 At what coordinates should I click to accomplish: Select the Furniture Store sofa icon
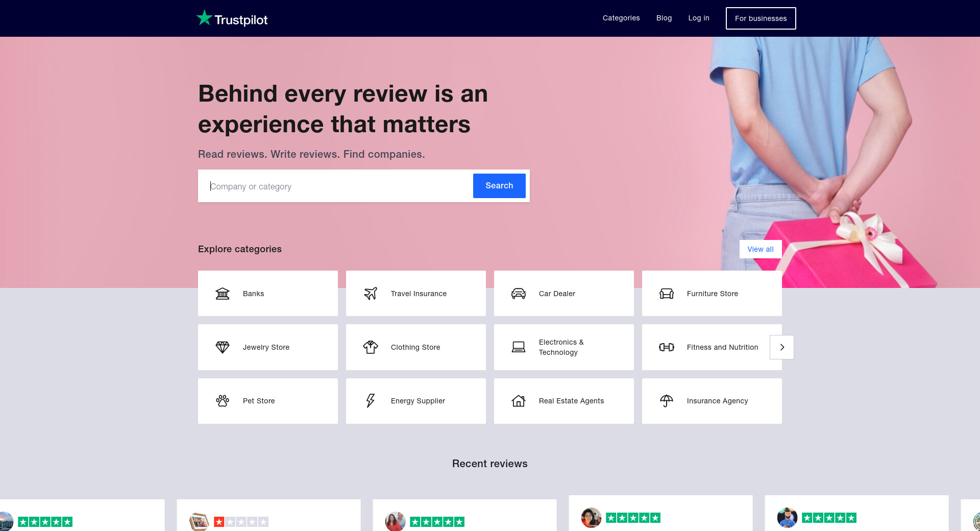[667, 294]
